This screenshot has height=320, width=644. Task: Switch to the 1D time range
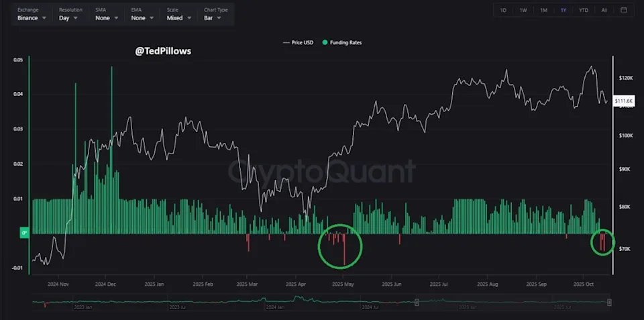pos(503,10)
